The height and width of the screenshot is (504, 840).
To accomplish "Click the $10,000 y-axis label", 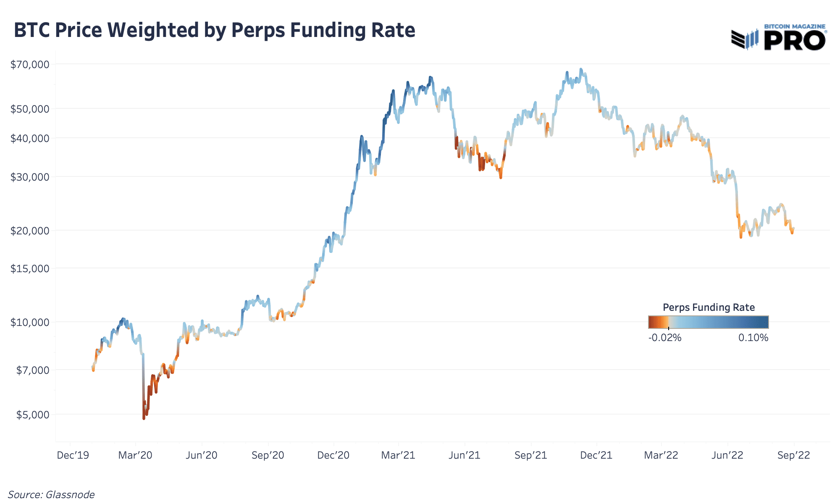I will coord(30,322).
